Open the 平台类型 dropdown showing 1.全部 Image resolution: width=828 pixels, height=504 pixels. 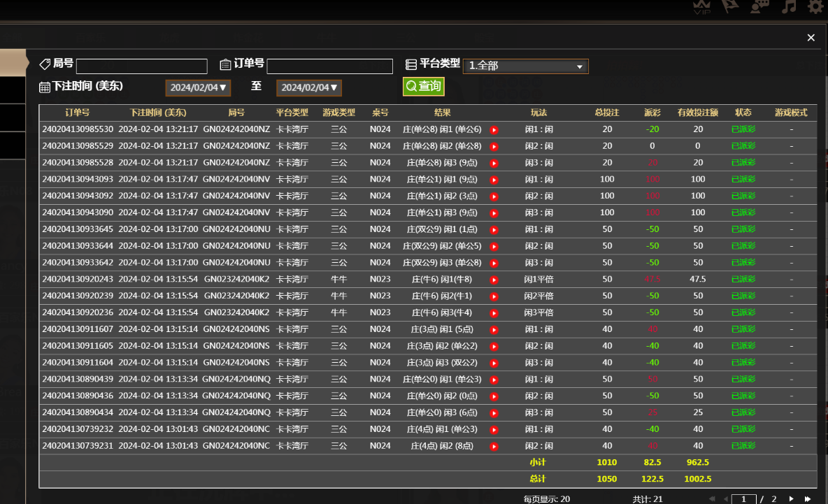point(525,66)
